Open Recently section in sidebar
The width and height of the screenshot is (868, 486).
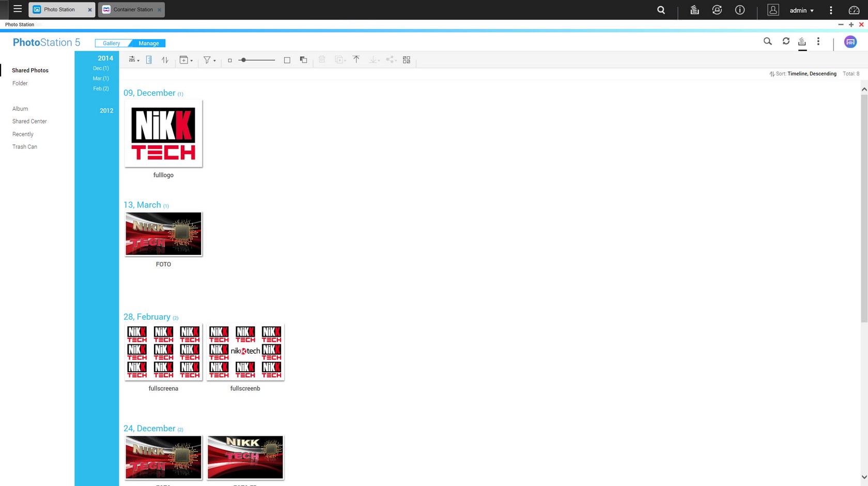(x=23, y=134)
